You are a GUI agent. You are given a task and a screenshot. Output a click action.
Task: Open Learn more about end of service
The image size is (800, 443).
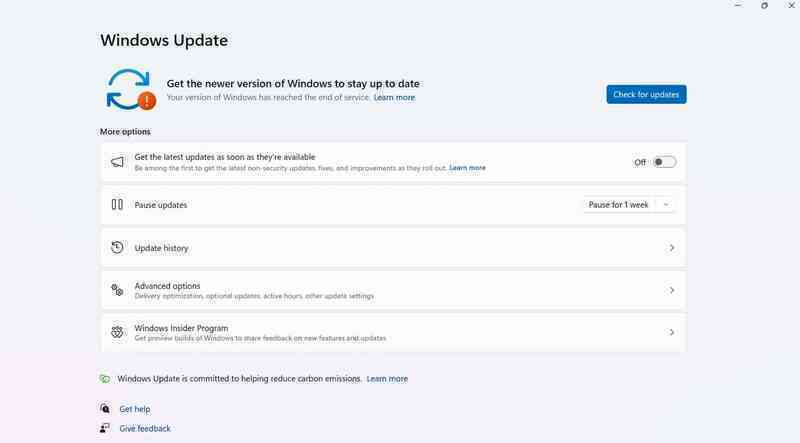tap(394, 97)
